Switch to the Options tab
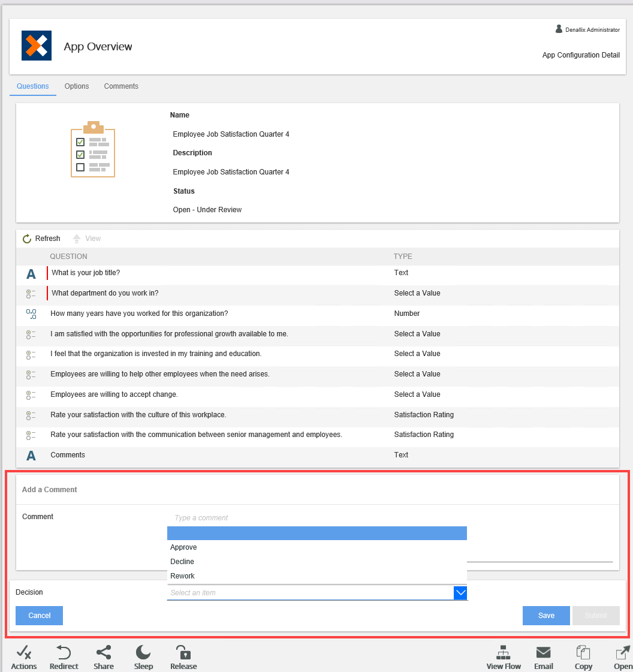Image resolution: width=633 pixels, height=672 pixels. click(x=77, y=86)
